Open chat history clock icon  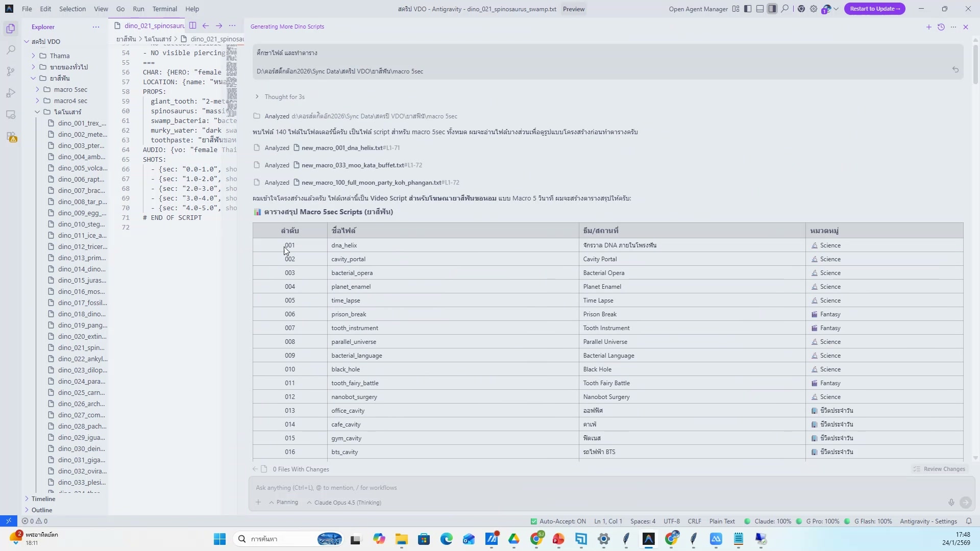[941, 27]
